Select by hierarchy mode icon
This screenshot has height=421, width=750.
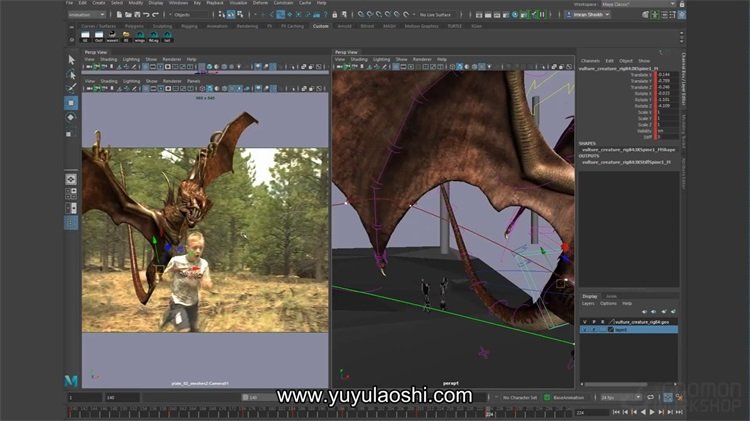click(222, 15)
